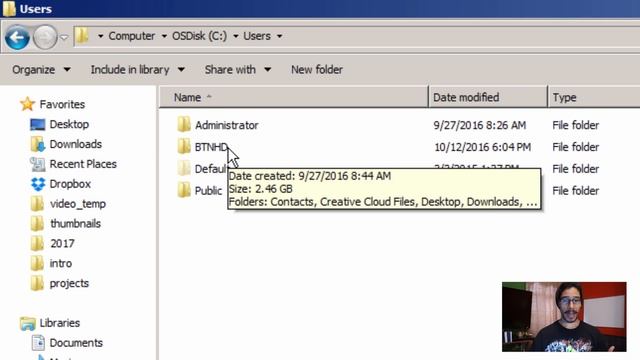
Task: Open thumbnails in Favorites
Action: pos(75,224)
